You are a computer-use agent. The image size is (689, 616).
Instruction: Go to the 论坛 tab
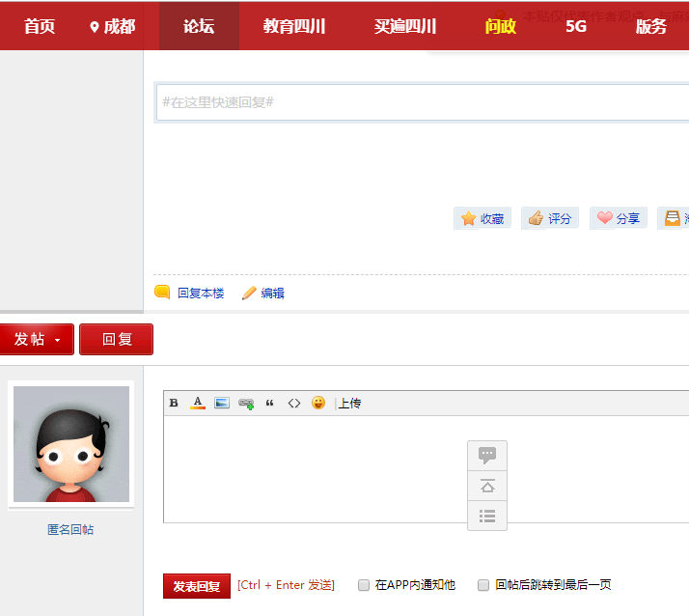199,26
